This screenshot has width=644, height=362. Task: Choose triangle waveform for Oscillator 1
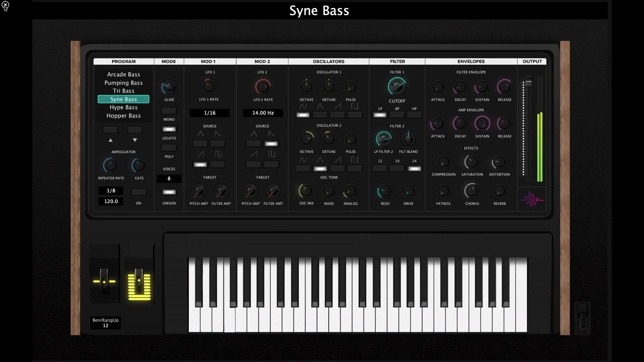pyautogui.click(x=320, y=115)
